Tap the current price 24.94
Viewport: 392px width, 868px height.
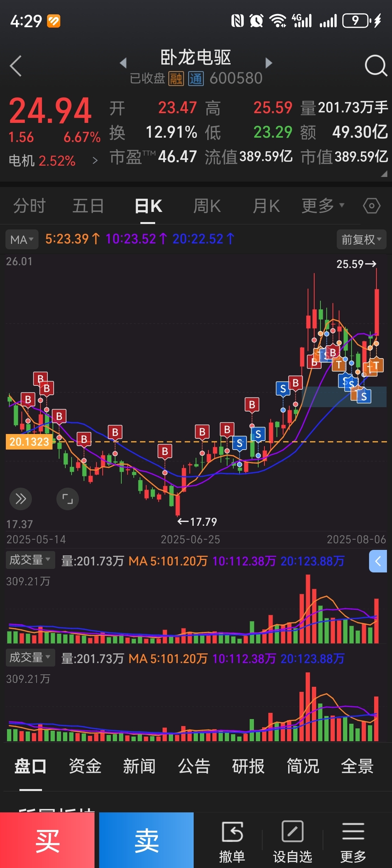click(x=50, y=111)
